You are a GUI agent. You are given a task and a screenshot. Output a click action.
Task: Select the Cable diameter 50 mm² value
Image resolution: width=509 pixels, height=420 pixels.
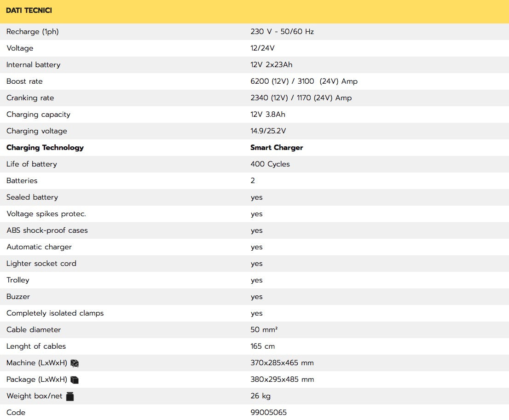tap(264, 330)
